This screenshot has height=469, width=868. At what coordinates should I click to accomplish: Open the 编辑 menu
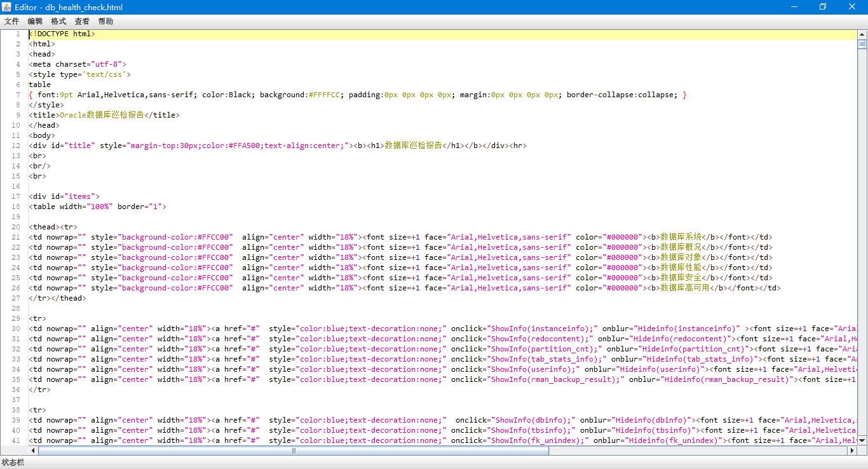pos(35,21)
